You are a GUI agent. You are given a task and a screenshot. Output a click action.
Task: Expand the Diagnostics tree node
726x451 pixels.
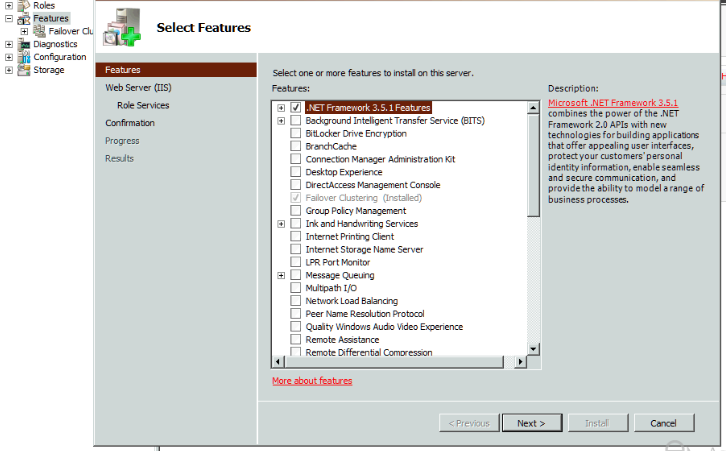[x=9, y=44]
